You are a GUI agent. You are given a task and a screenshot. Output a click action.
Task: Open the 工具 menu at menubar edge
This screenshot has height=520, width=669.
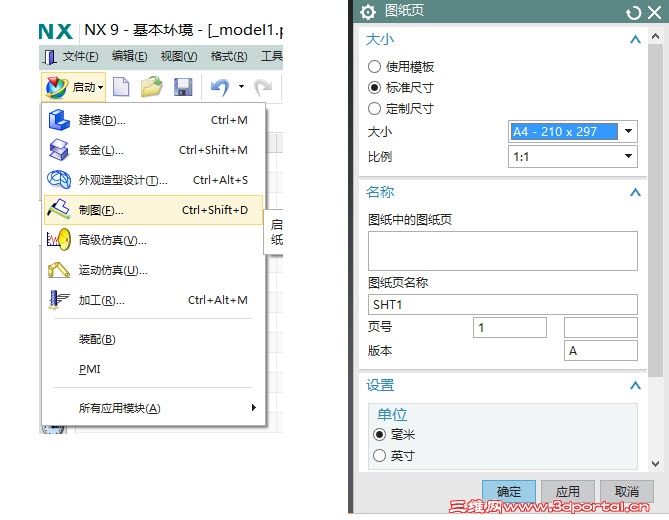272,56
